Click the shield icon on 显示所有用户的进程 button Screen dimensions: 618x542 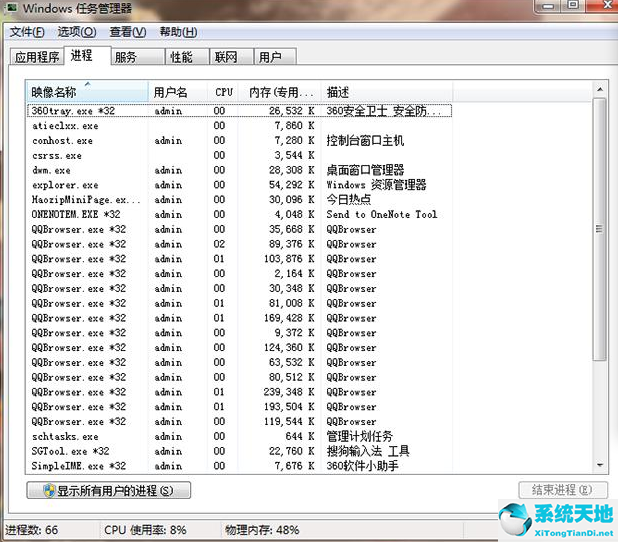click(x=49, y=490)
